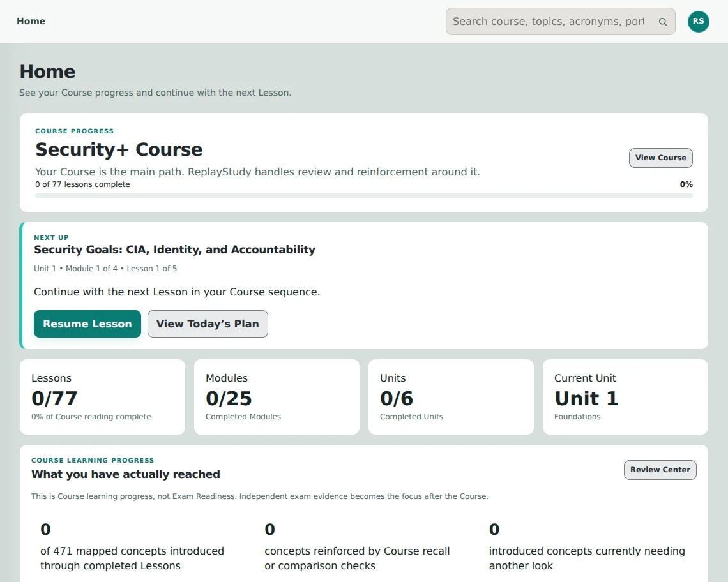728x582 pixels.
Task: Click the 'Foundations' label under Unit 1
Action: (x=577, y=417)
